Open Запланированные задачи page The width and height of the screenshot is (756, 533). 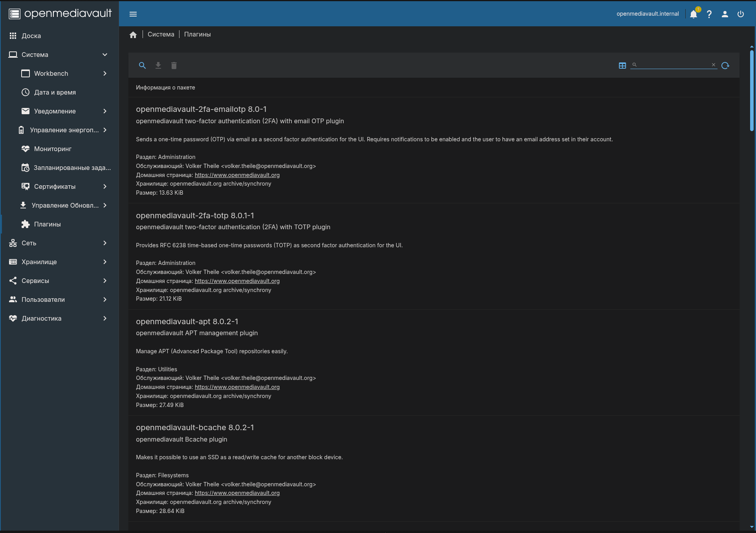click(59, 168)
